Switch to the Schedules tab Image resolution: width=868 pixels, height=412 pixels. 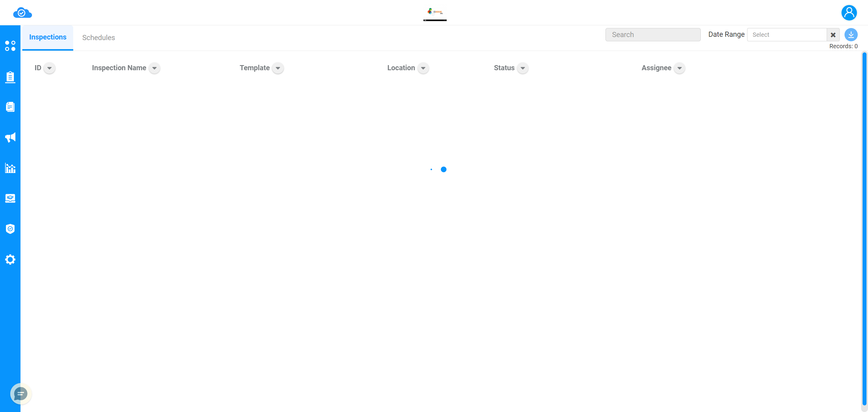[99, 37]
